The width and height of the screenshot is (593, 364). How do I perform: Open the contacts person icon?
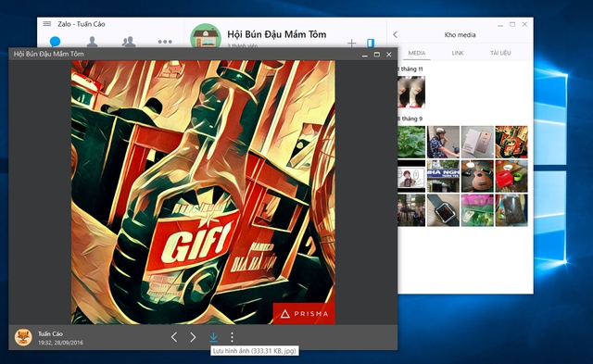(92, 42)
